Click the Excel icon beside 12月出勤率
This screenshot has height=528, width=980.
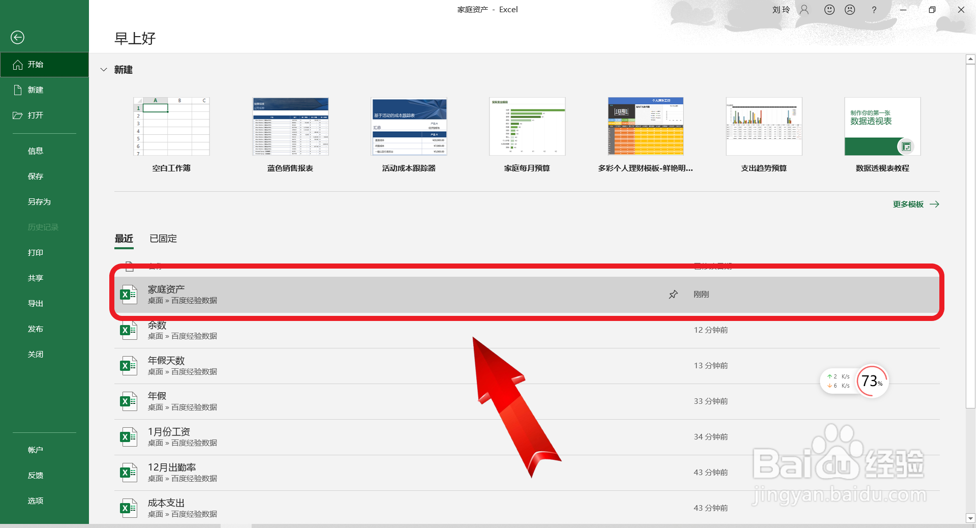[x=129, y=473]
